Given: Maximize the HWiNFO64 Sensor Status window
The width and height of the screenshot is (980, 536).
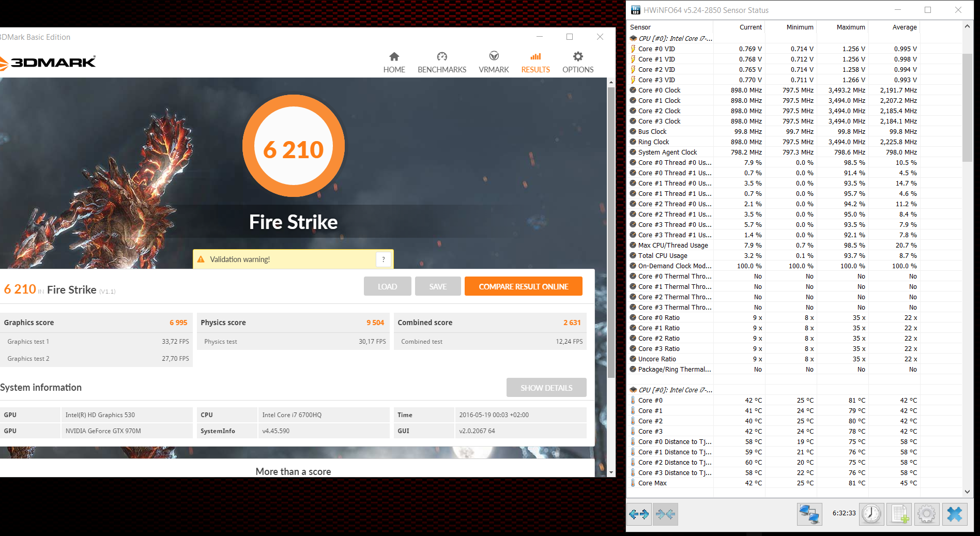Looking at the screenshot, I should [928, 10].
